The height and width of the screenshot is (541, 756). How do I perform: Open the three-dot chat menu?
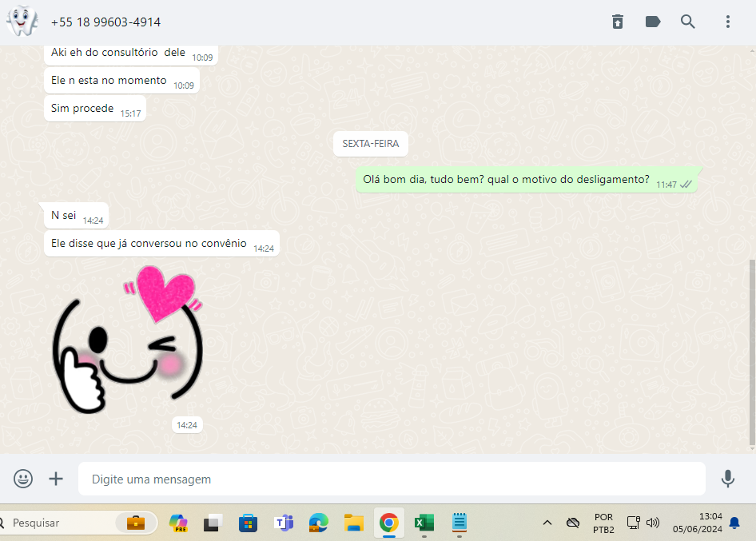pos(727,22)
